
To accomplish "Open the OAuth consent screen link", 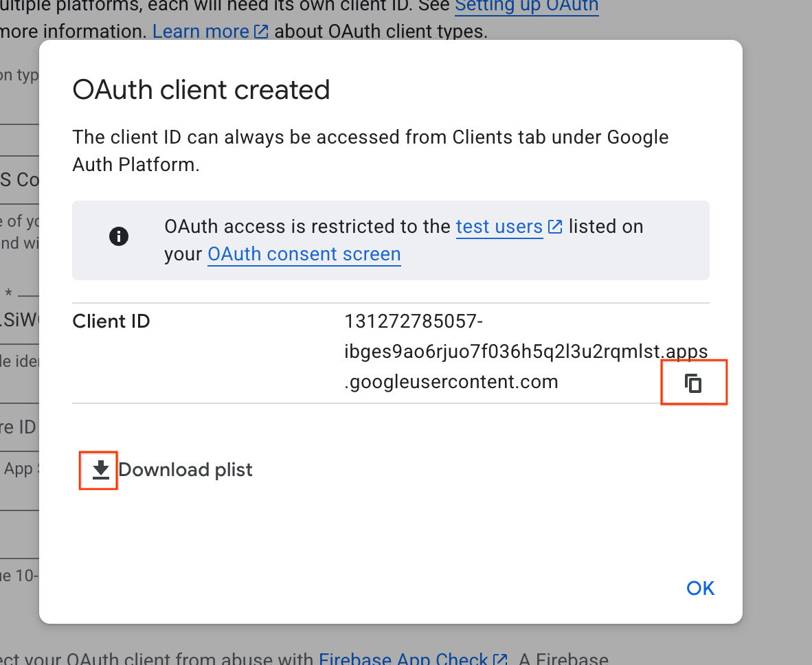I will click(x=304, y=254).
